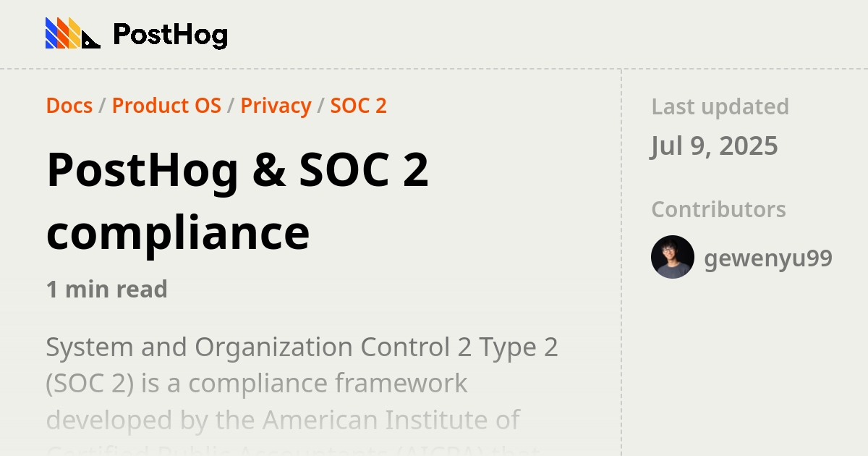
Task: Select the Jul 9, 2025 date text
Action: (x=715, y=146)
